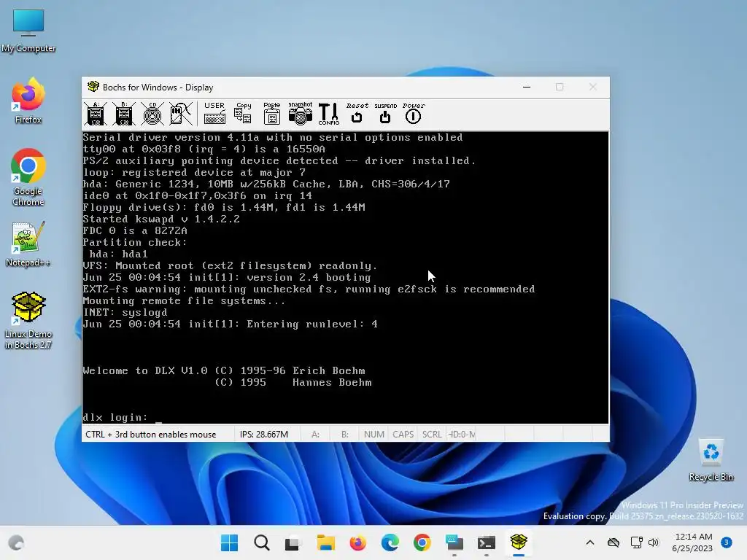Open the Windows Start menu
Image resolution: width=747 pixels, height=560 pixels.
click(x=229, y=542)
